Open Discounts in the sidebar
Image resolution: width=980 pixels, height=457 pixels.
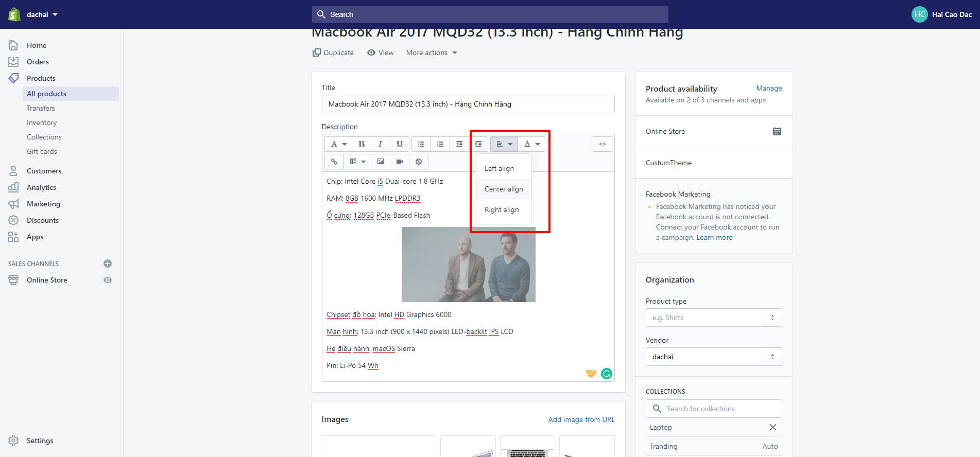click(x=43, y=220)
